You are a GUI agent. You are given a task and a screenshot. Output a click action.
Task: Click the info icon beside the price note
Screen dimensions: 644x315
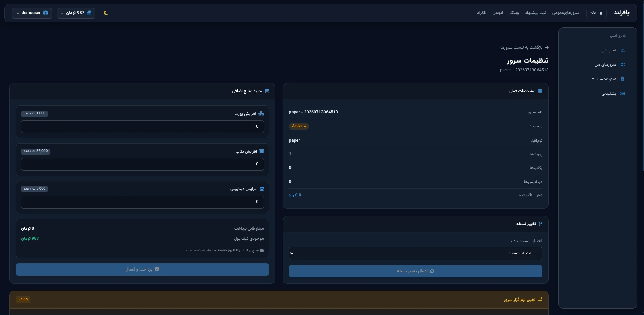262,251
